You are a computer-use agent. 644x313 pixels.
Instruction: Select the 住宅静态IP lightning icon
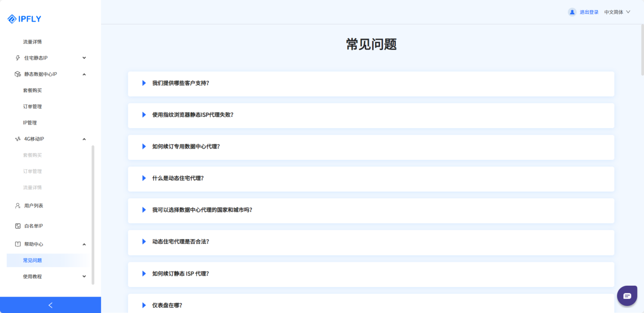click(17, 57)
